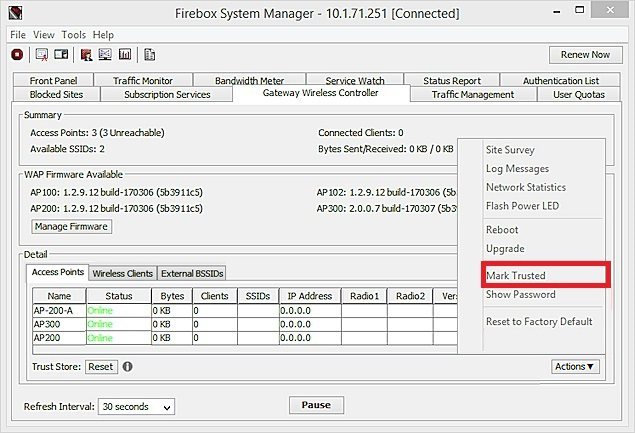This screenshot has width=635, height=433.
Task: Click the Online status of AP300
Action: (119, 324)
